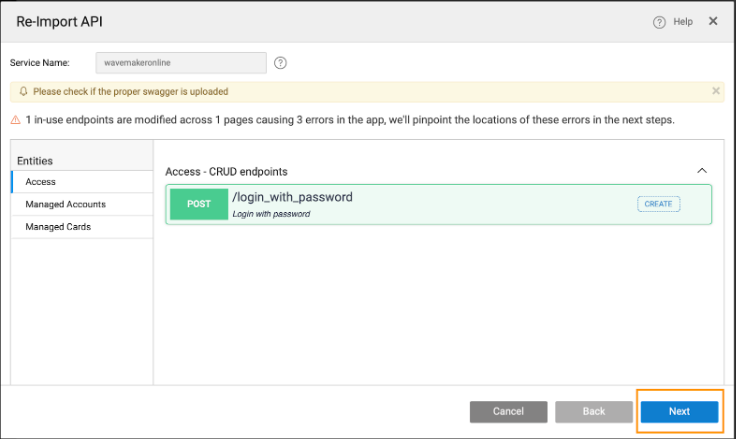Open the Managed Accounts entity
The image size is (736, 439).
click(x=65, y=204)
